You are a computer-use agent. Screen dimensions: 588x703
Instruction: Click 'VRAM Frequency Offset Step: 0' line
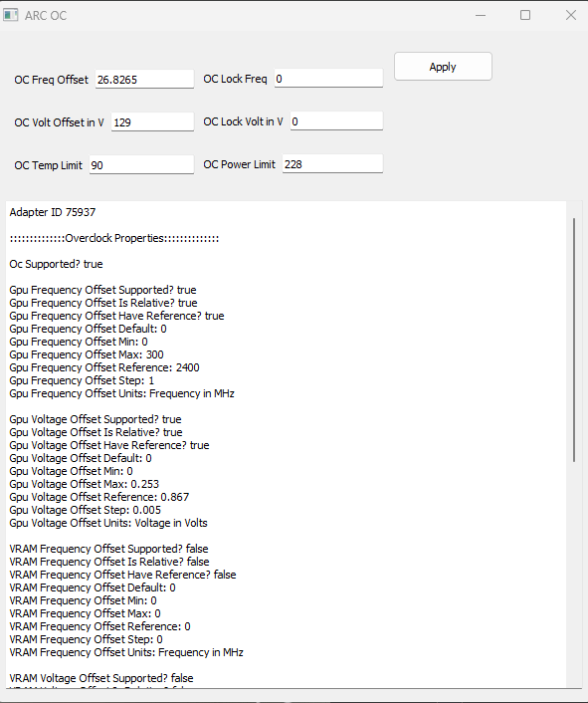pos(86,640)
